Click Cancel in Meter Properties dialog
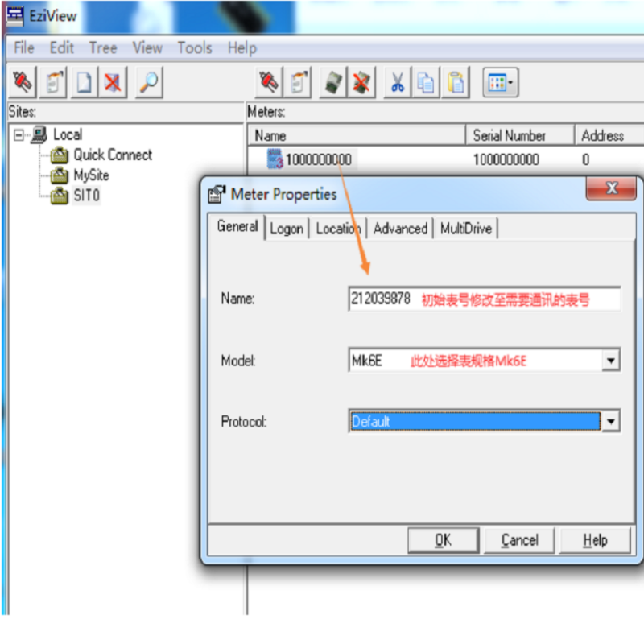The width and height of the screenshot is (644, 644). pyautogui.click(x=519, y=540)
